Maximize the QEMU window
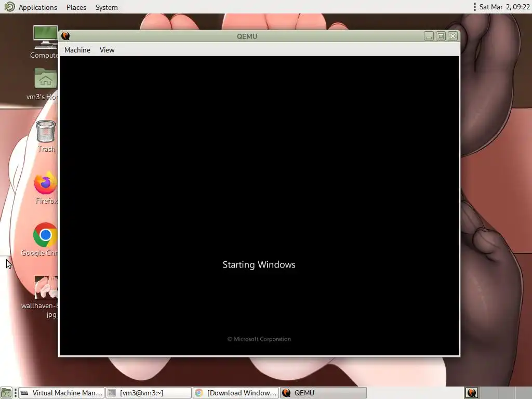 441,36
